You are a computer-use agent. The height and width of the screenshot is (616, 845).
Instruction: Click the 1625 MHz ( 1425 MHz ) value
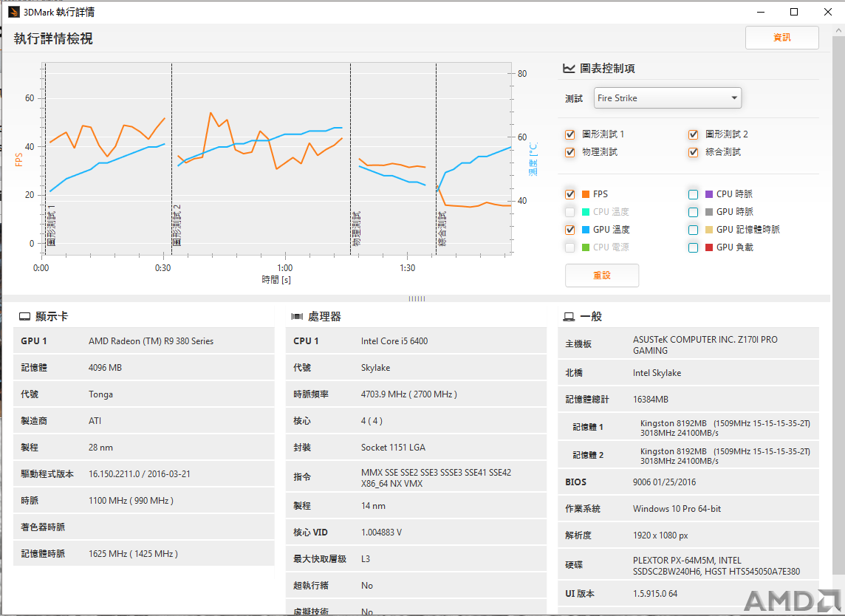point(133,553)
